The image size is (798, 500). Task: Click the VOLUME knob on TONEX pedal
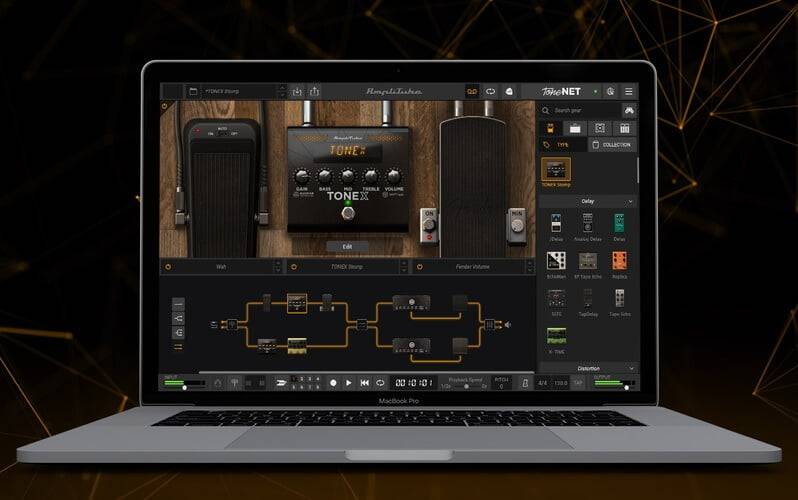pos(393,177)
